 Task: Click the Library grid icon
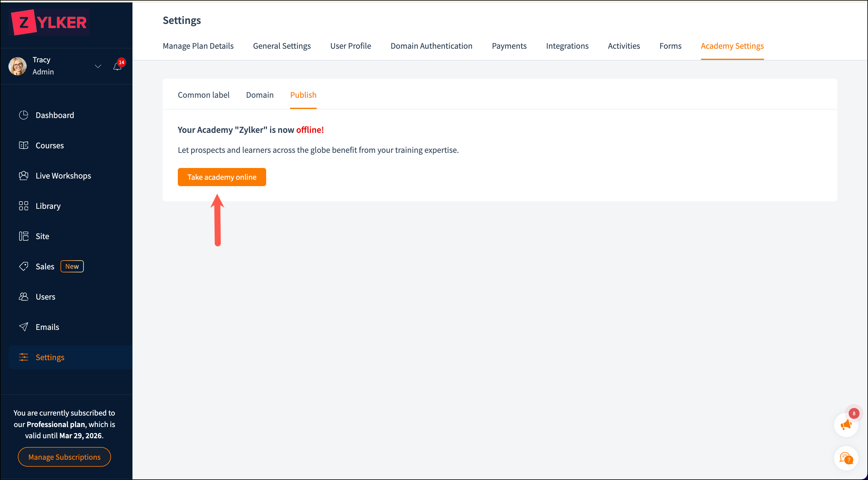click(x=24, y=206)
